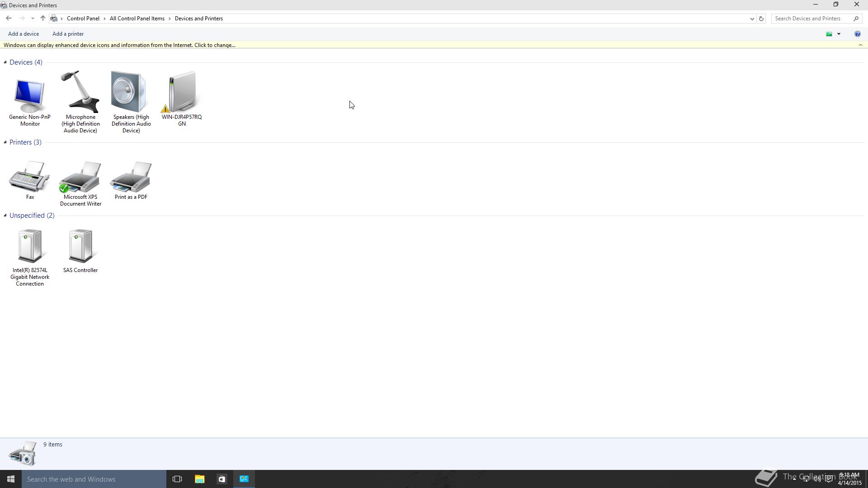Image resolution: width=868 pixels, height=488 pixels.
Task: Navigate to All Control Panel Items breadcrumb
Action: (137, 19)
